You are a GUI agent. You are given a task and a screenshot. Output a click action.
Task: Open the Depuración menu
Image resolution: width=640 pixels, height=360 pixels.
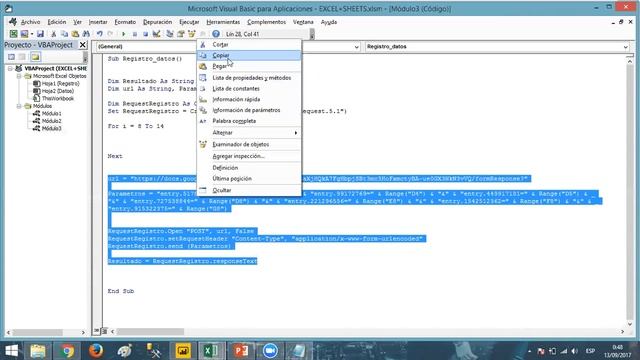click(158, 22)
